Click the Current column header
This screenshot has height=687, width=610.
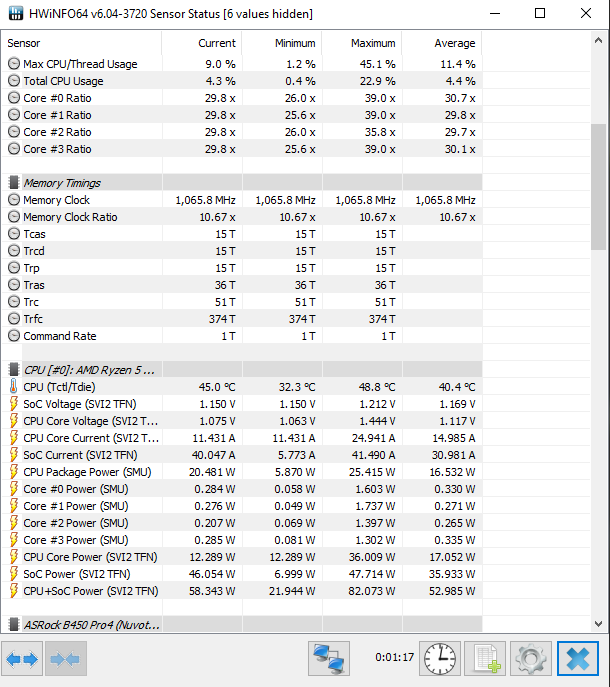[217, 43]
